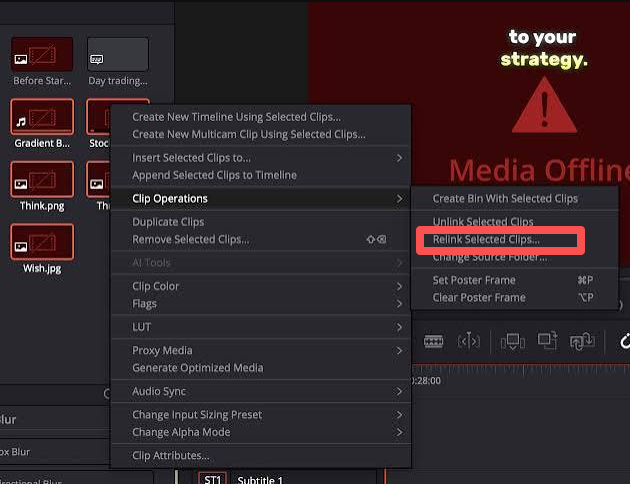The height and width of the screenshot is (484, 630).
Task: Click the filmstrip timeline view icon
Action: 434,341
